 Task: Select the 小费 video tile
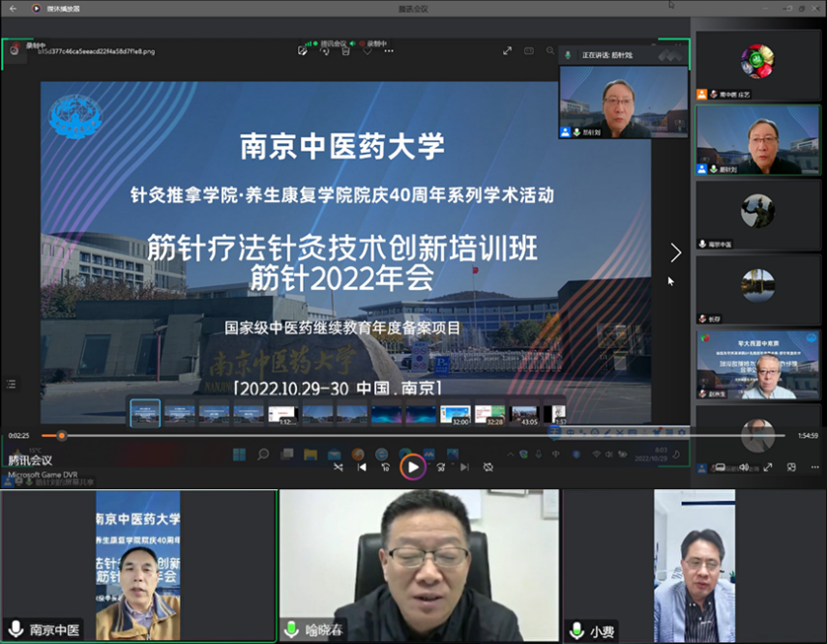pyautogui.click(x=694, y=566)
